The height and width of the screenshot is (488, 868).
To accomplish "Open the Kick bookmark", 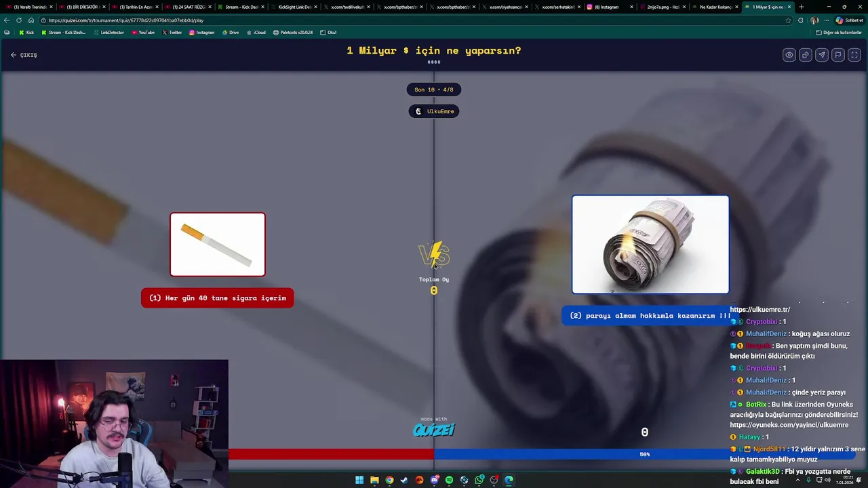I will point(26,33).
